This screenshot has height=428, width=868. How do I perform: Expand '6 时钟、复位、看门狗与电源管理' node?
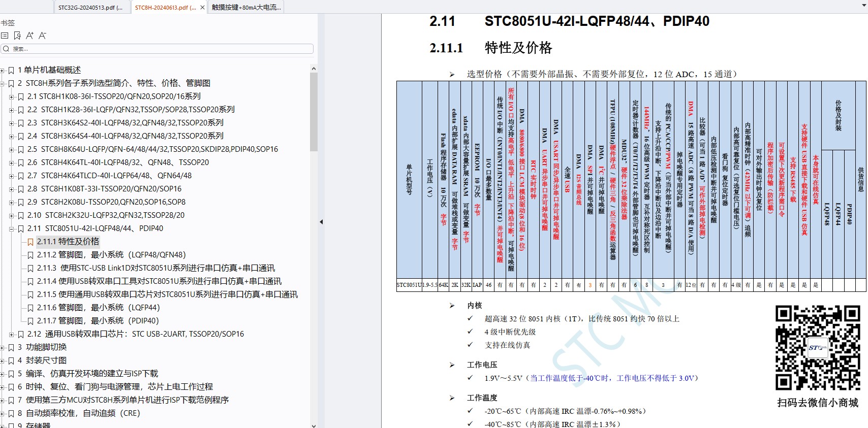(3, 387)
